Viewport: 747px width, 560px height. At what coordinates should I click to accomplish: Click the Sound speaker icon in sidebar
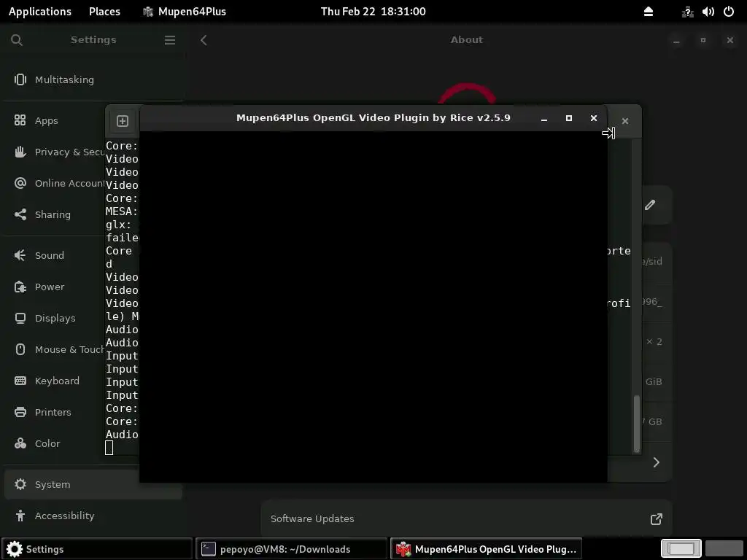[20, 256]
